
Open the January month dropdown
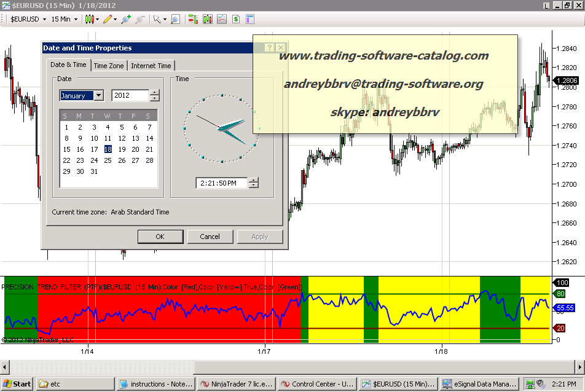click(98, 95)
